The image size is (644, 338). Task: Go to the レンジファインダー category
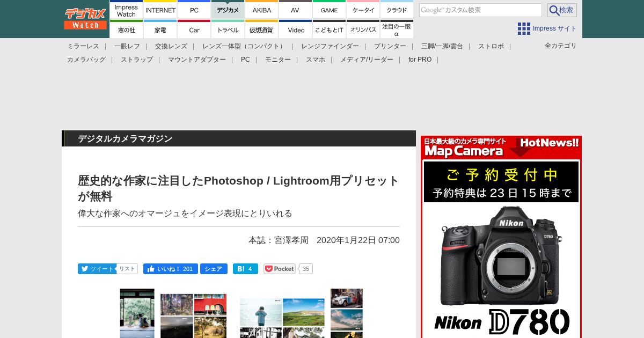tap(330, 46)
